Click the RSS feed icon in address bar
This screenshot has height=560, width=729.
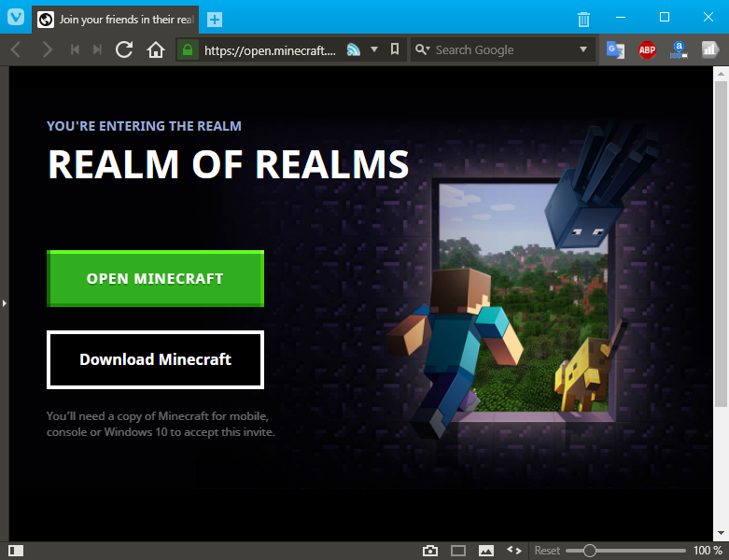[x=354, y=49]
